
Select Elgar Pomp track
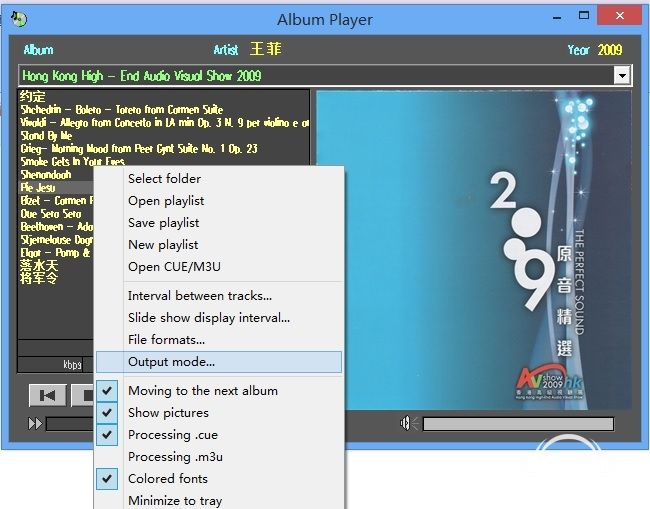coord(55,253)
